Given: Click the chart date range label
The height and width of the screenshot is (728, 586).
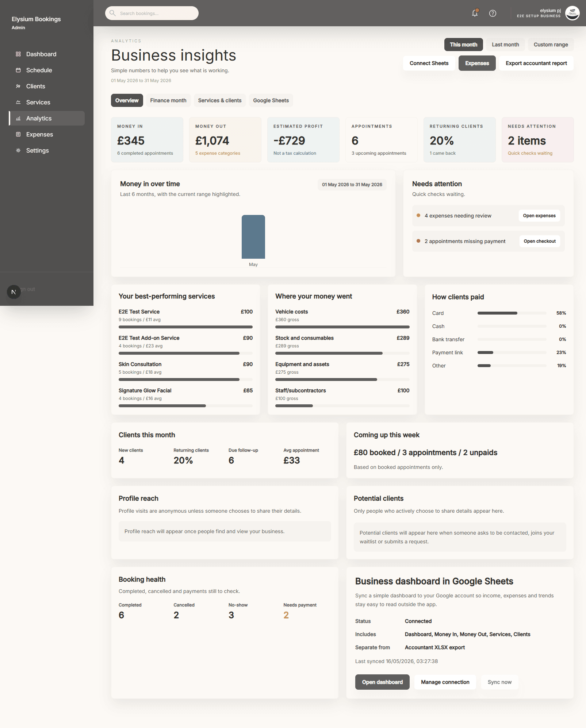Looking at the screenshot, I should (x=352, y=185).
